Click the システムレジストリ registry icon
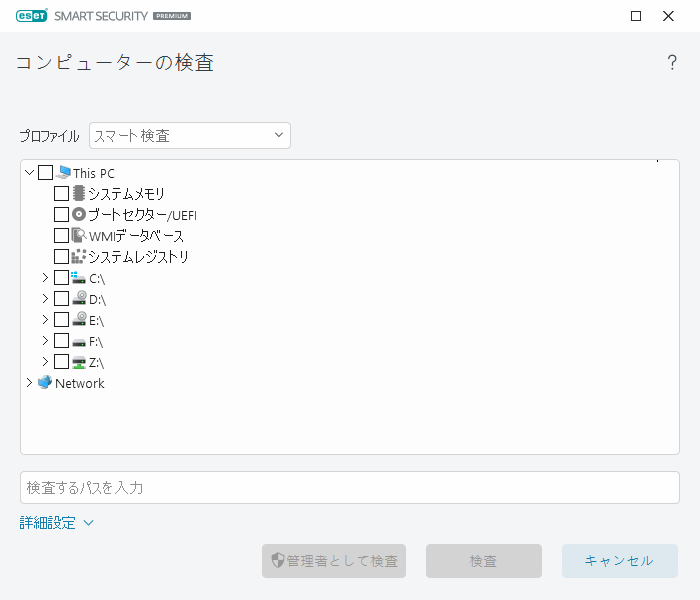This screenshot has height=600, width=700. (79, 257)
